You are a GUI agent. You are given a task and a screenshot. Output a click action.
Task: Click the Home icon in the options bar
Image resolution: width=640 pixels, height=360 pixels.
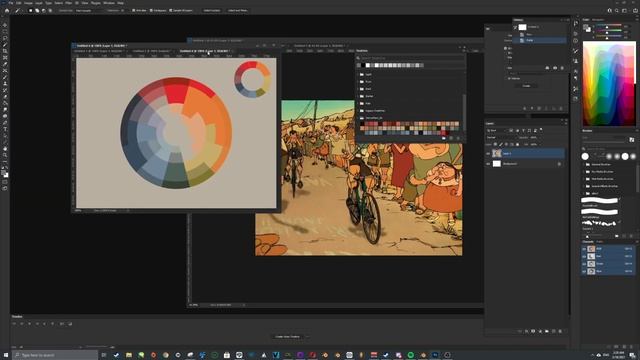tap(7, 11)
